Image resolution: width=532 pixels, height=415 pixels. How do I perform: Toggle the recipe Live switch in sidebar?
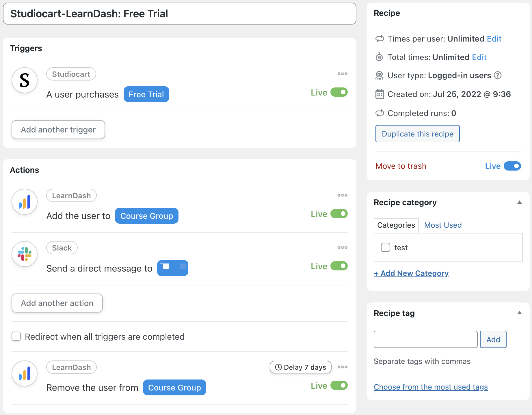pos(512,166)
